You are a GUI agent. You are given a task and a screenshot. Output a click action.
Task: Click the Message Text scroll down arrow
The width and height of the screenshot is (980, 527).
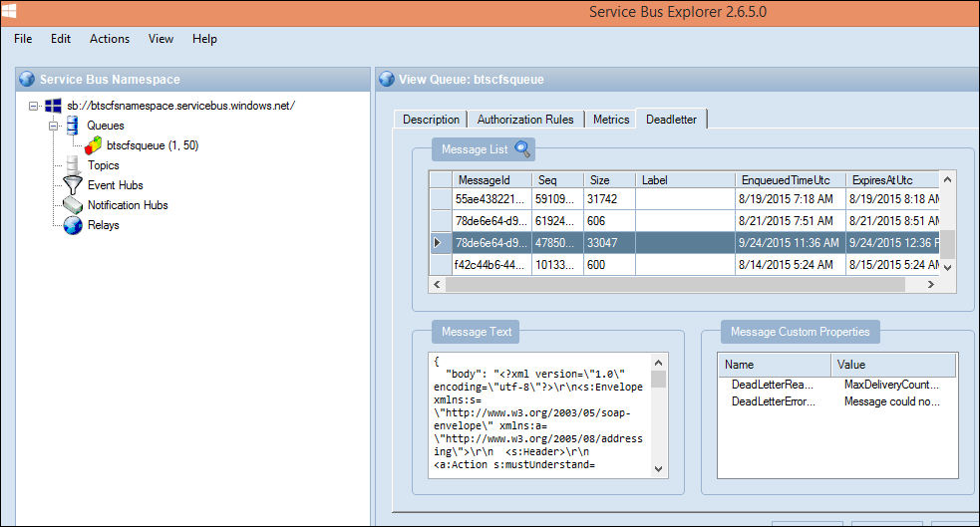point(659,469)
